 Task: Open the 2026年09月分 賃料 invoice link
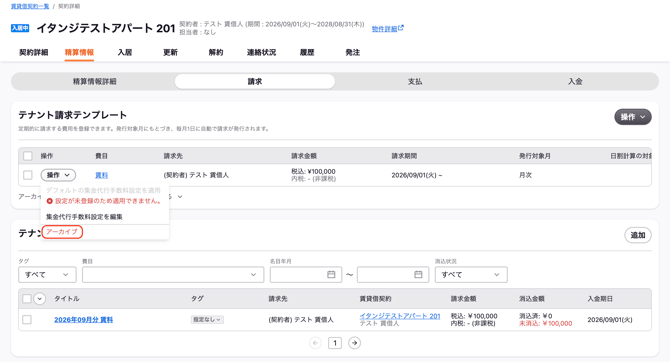tap(84, 320)
